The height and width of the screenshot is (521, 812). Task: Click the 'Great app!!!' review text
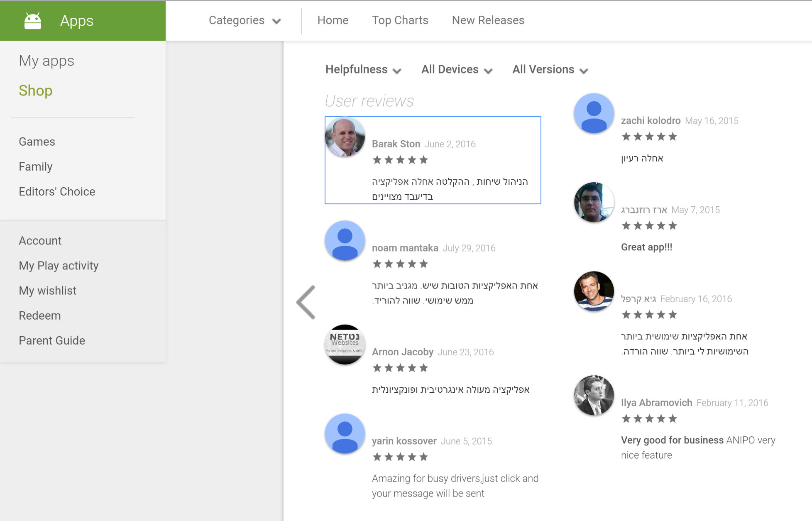point(647,247)
